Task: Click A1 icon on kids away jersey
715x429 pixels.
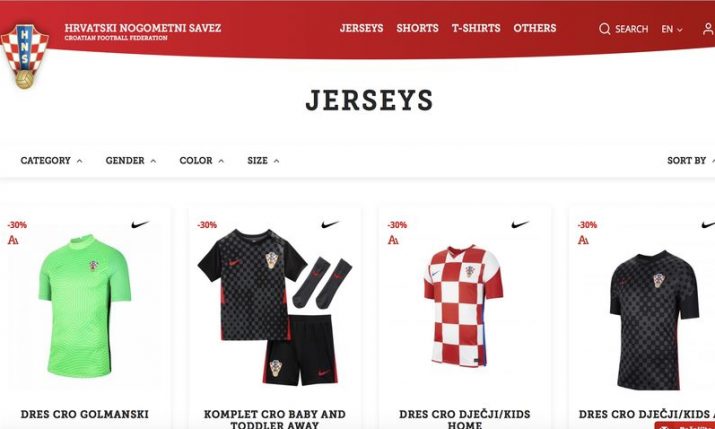Action: point(583,240)
